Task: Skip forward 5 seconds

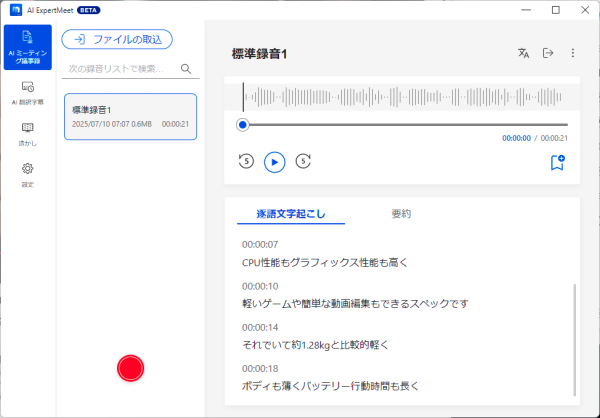Action: 303,161
